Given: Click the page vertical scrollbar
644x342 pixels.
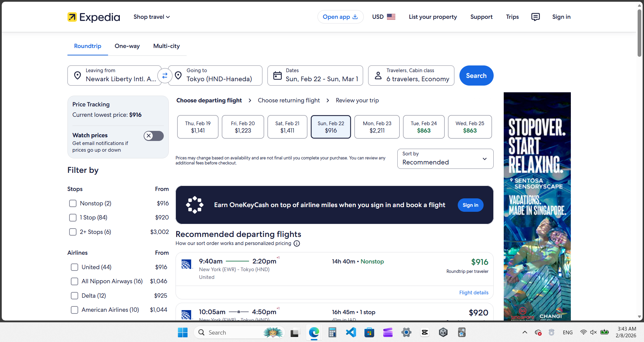Looking at the screenshot, I should [639, 34].
